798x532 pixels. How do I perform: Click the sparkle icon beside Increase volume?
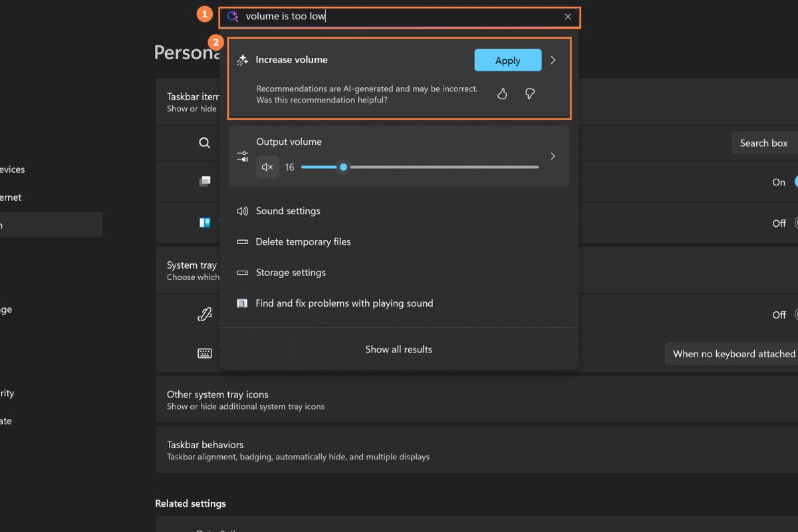[x=243, y=60]
